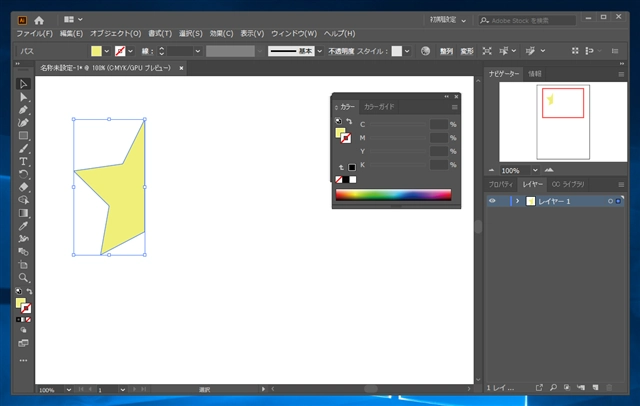Click 整列 align button

pos(446,51)
